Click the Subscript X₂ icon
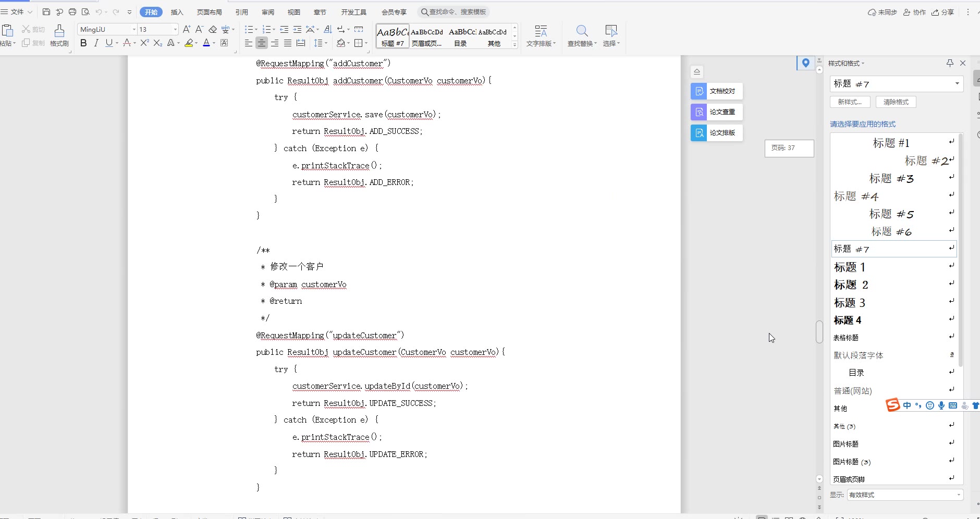 pos(157,43)
